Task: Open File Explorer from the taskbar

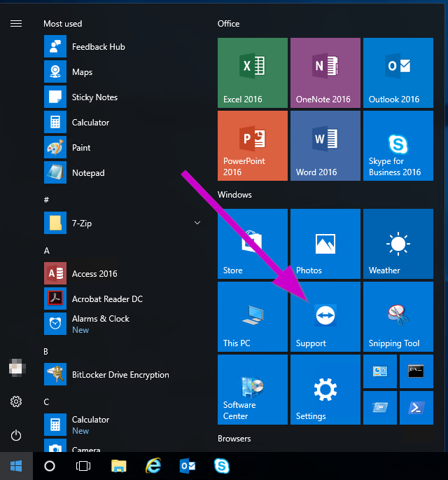Action: click(x=119, y=466)
